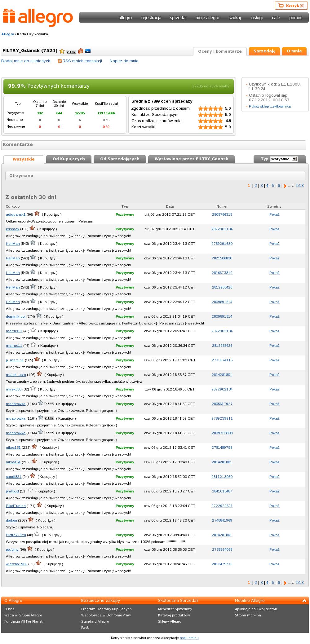Click the blue briefcase icon beside username
Viewport: 310px width, 644px height.
point(88,51)
